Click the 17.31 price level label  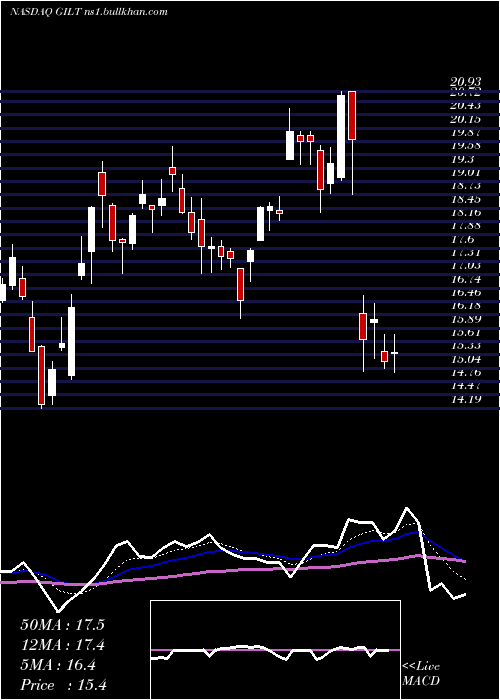(466, 253)
